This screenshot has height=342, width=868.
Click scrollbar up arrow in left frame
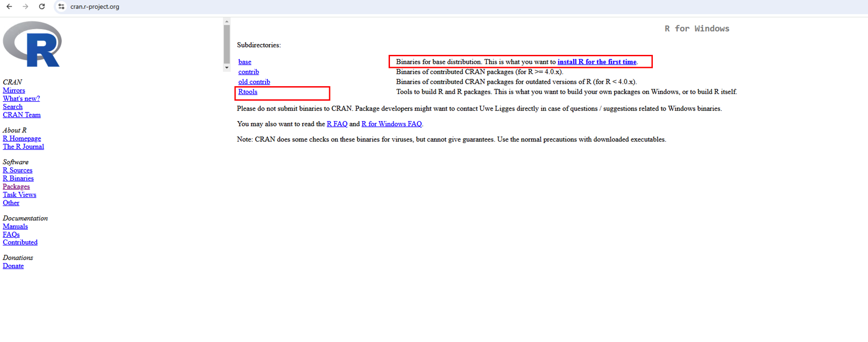point(227,21)
